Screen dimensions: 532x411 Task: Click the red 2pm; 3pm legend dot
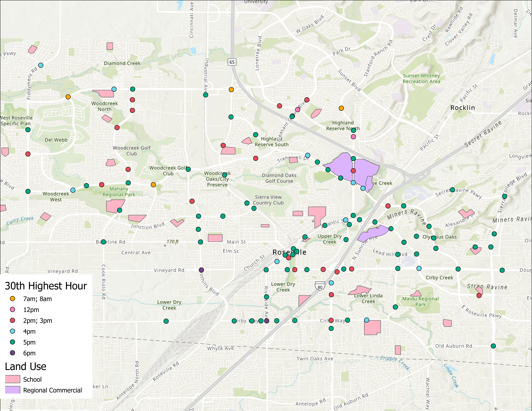[x=12, y=320]
